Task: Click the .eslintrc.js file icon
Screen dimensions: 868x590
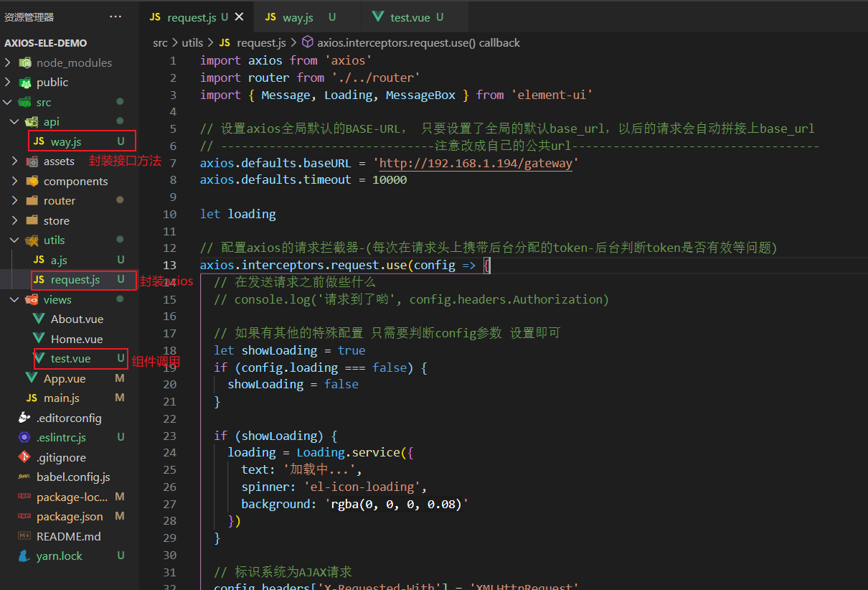Action: point(25,438)
